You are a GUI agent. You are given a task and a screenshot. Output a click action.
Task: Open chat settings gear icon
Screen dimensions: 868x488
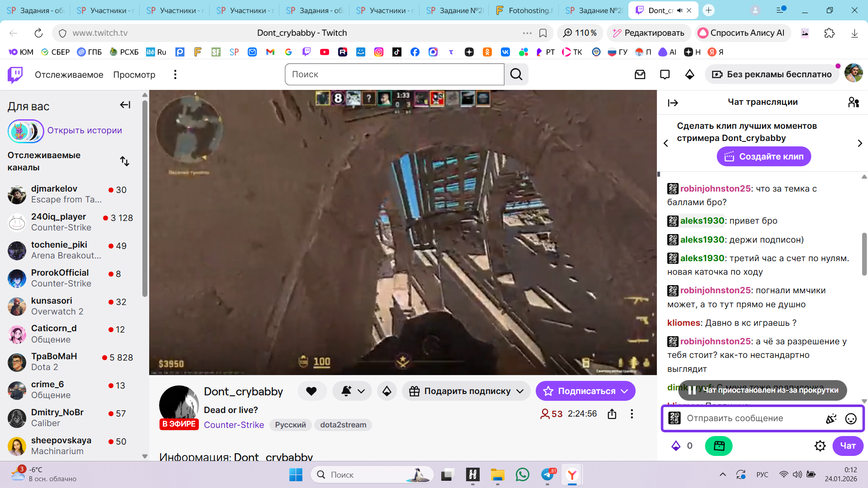click(x=820, y=446)
